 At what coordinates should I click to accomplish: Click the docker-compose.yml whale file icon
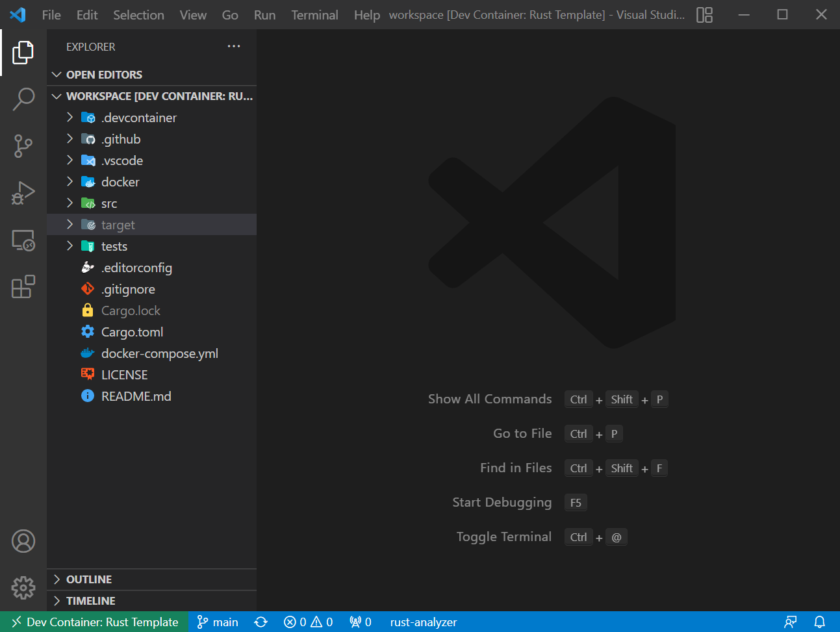click(x=88, y=353)
